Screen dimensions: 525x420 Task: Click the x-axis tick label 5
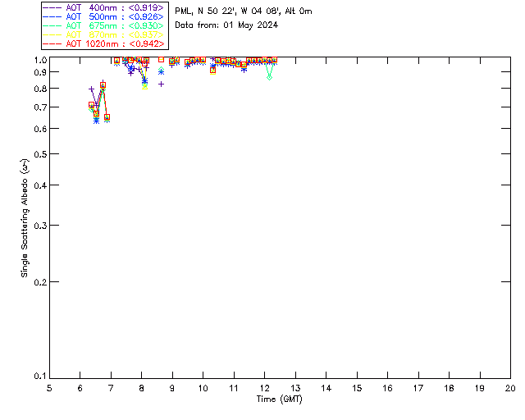coord(49,388)
